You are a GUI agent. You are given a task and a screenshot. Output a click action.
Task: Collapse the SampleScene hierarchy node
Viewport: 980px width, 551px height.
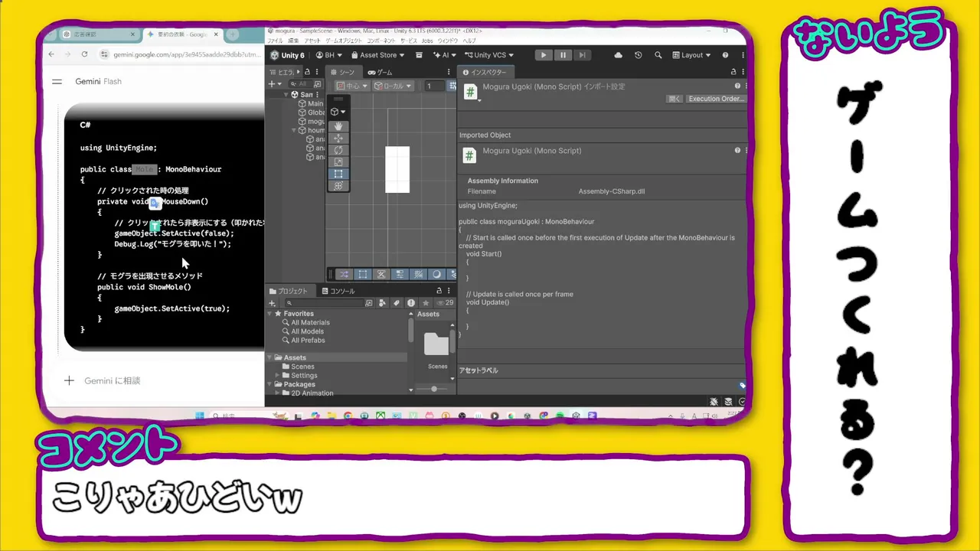286,95
